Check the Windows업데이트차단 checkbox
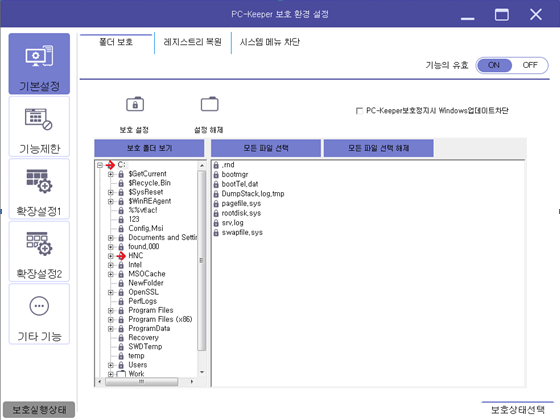This screenshot has height=420, width=560. [x=359, y=111]
